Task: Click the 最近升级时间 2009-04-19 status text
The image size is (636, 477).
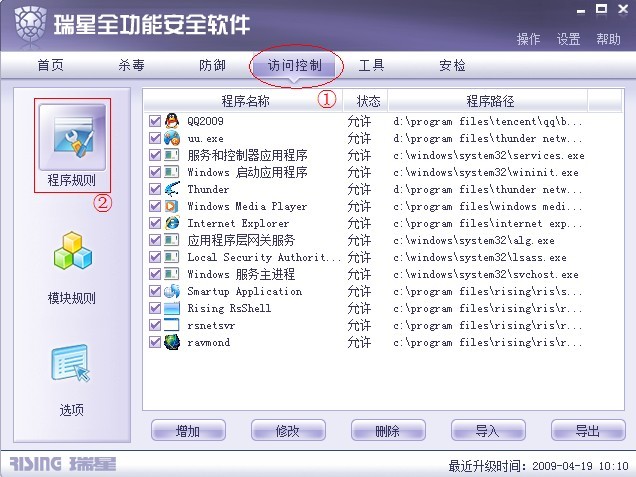Action: click(538, 466)
